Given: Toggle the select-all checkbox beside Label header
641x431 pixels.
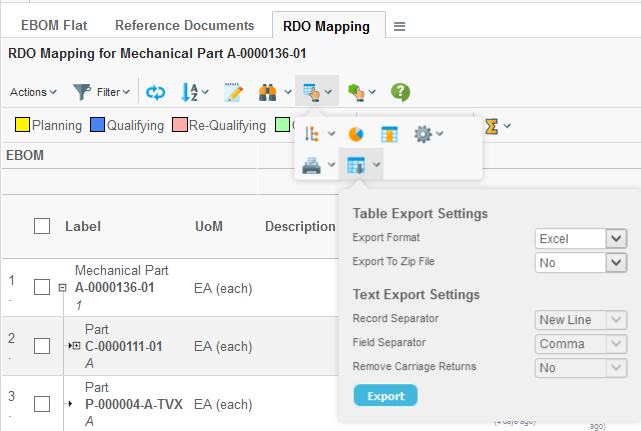Looking at the screenshot, I should click(42, 226).
